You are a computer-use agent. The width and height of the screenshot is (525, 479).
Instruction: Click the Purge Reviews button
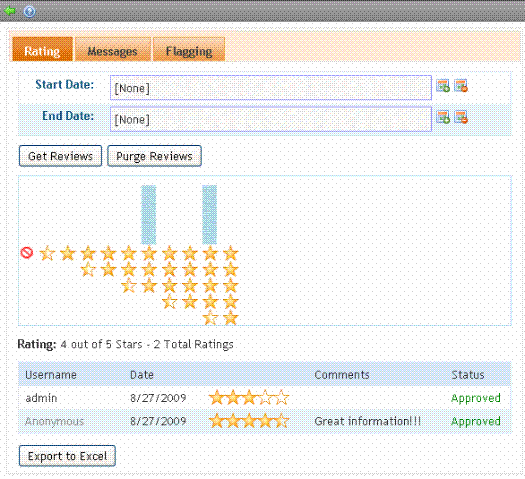point(154,156)
